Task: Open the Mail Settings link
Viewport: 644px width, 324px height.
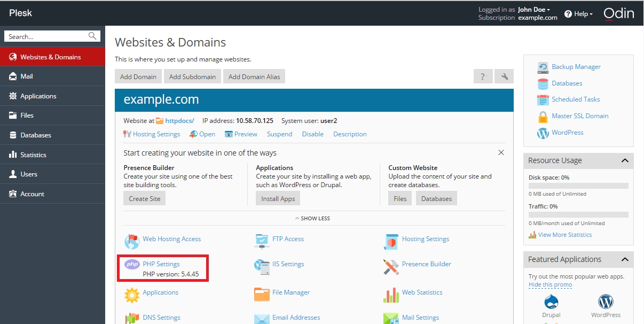Action: click(421, 318)
